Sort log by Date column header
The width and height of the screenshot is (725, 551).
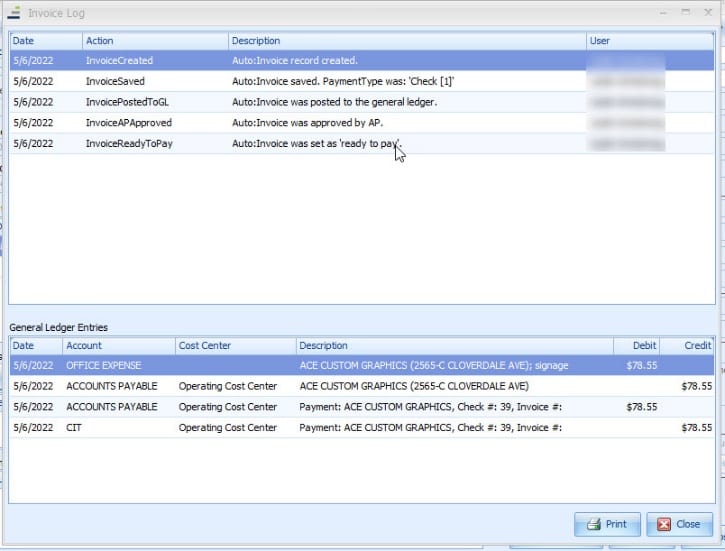click(46, 41)
